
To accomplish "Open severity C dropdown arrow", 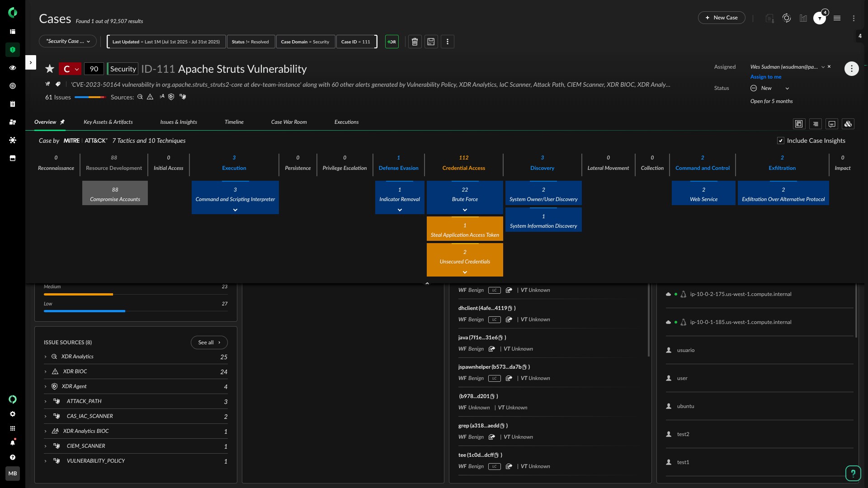I will pos(77,69).
